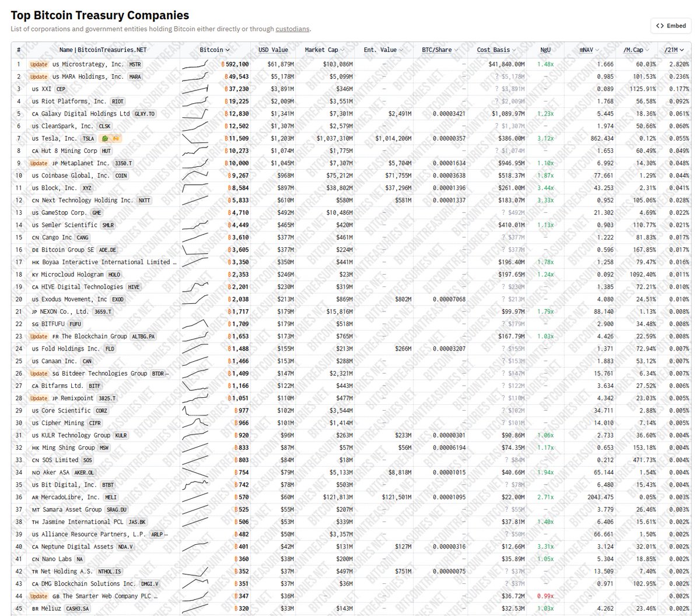Open BITFUFU sparkline chart
This screenshot has width=700, height=616.
[195, 324]
